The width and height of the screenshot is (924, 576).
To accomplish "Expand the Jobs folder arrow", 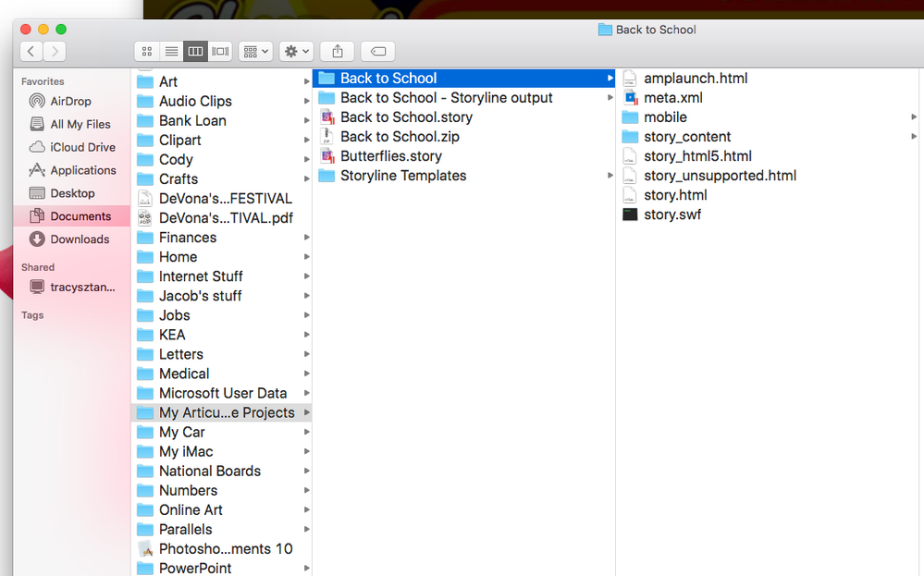I will click(x=306, y=315).
